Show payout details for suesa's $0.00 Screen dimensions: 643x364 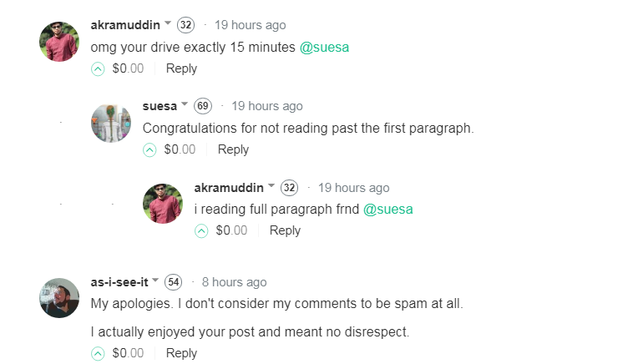[180, 150]
